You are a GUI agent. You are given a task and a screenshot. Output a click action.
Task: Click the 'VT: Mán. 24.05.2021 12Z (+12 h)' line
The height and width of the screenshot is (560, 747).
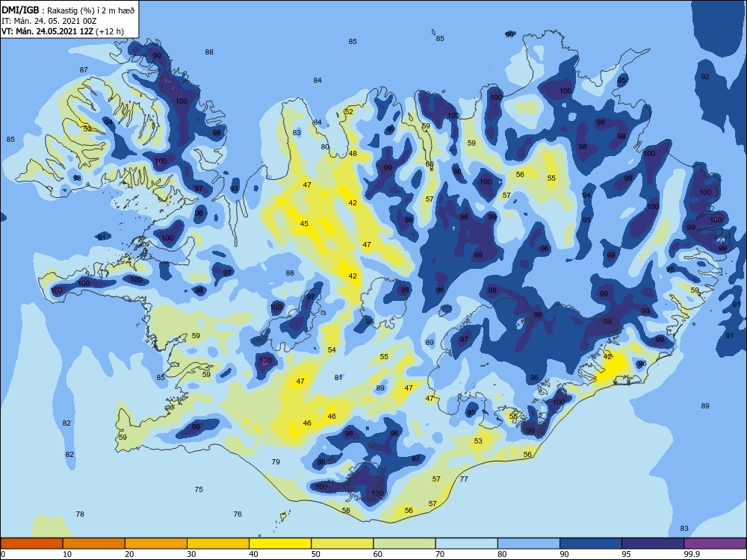[63, 31]
